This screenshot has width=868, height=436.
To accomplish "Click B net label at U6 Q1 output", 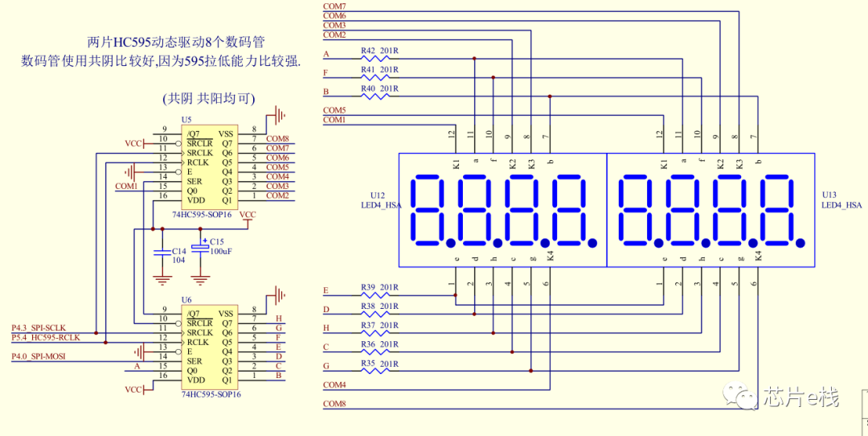I will (279, 375).
